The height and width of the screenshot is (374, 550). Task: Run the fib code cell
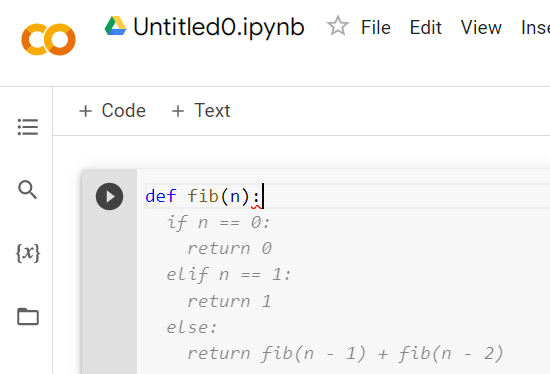coord(109,196)
